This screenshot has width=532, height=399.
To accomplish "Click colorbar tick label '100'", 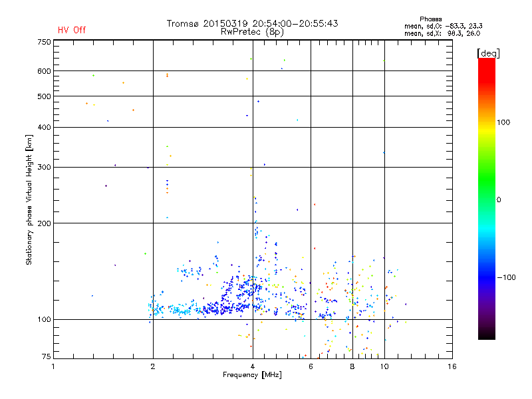I will (x=503, y=122).
